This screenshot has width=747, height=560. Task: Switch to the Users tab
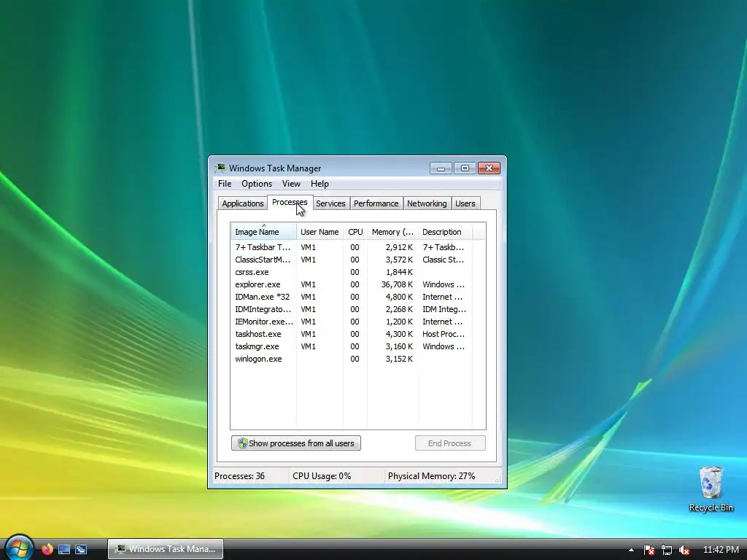(x=465, y=203)
